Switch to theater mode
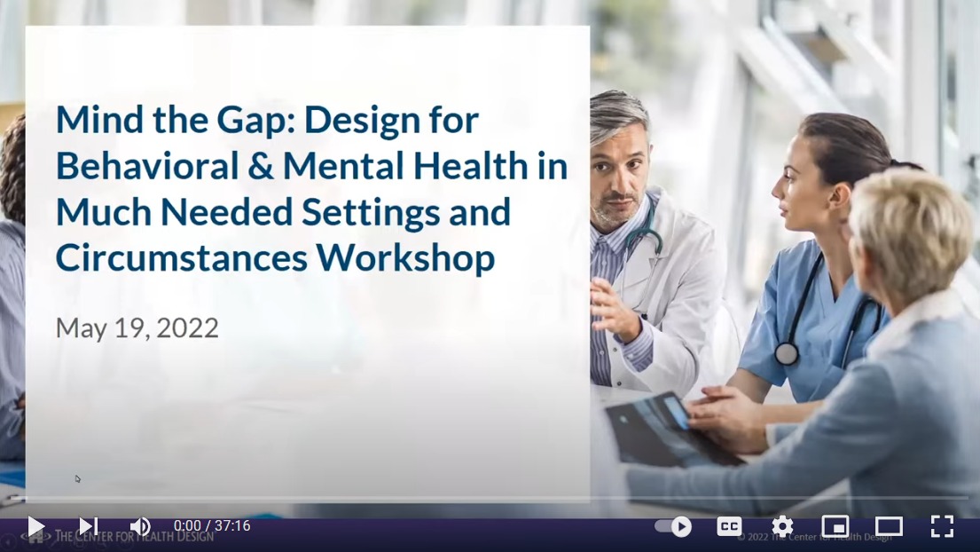Viewport: 980px width, 552px height. coord(888,526)
